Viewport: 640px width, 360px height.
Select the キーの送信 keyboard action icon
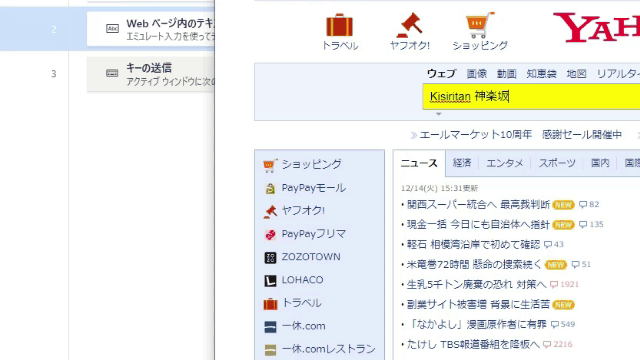pos(112,73)
